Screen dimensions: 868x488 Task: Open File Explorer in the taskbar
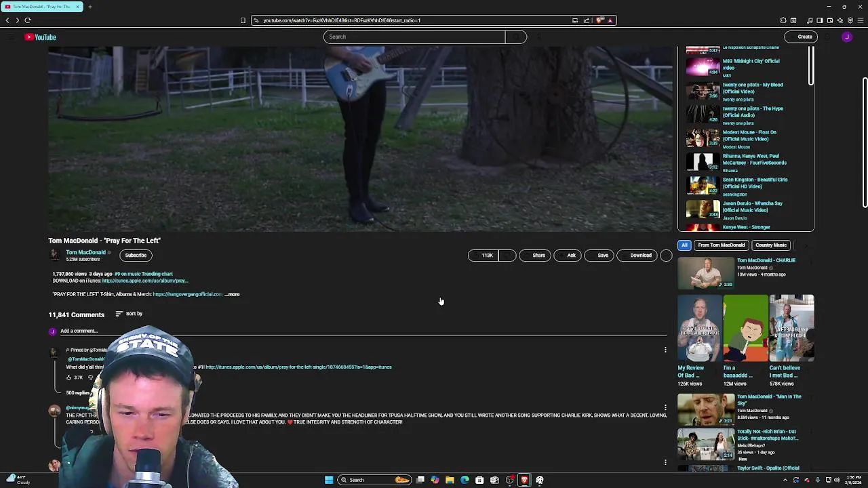(x=450, y=480)
